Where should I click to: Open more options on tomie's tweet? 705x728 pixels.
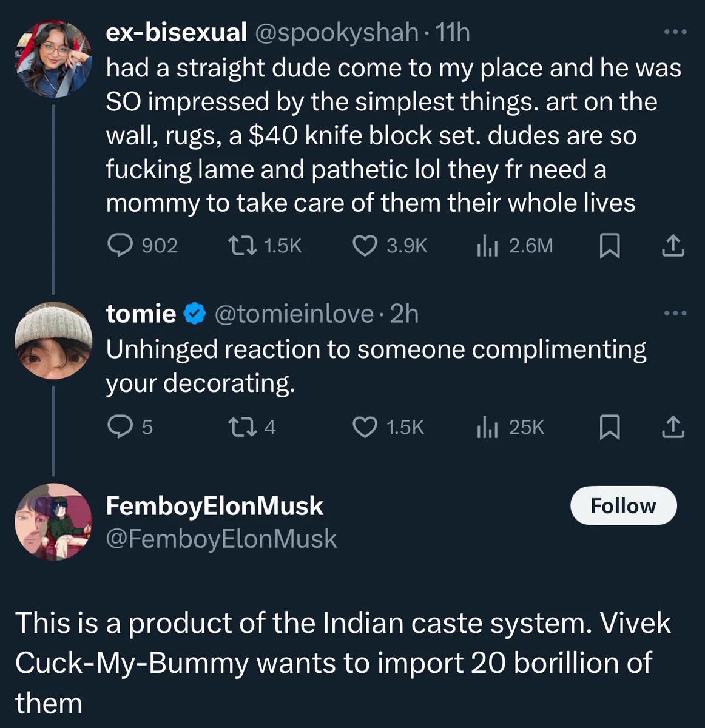tap(675, 313)
